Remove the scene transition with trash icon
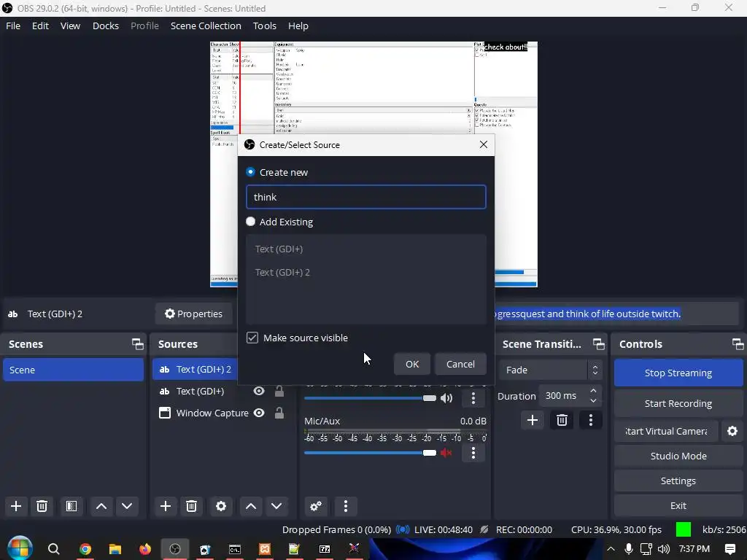This screenshot has height=560, width=747. (x=562, y=420)
